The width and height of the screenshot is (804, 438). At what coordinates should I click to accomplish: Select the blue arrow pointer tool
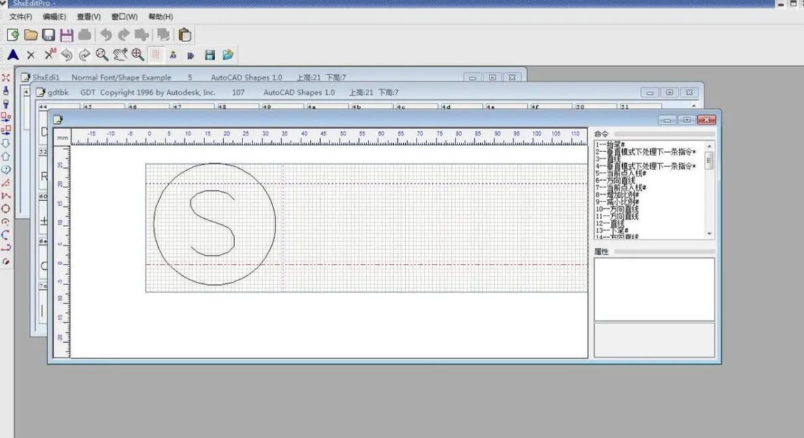coord(13,55)
